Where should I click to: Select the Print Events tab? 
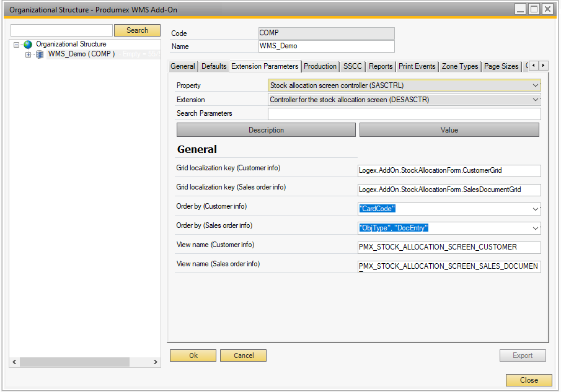(x=417, y=66)
